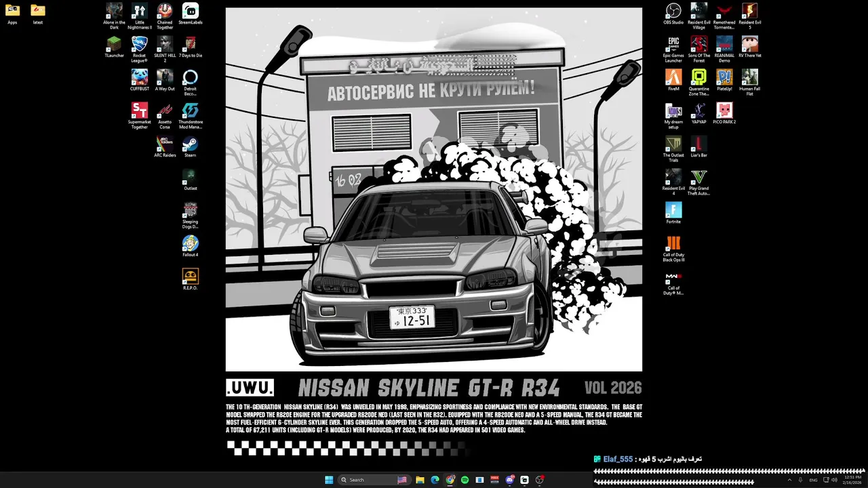The height and width of the screenshot is (488, 868).
Task: Select FiveM desktop icon
Action: 673,80
